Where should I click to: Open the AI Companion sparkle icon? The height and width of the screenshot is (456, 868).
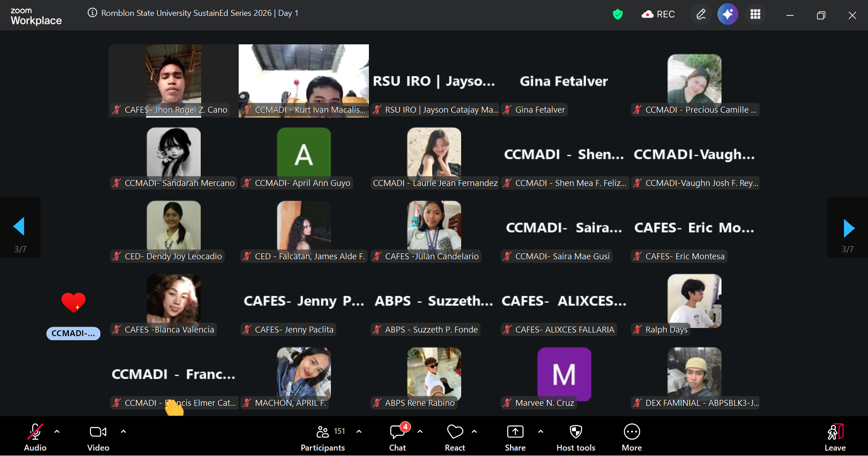click(727, 14)
